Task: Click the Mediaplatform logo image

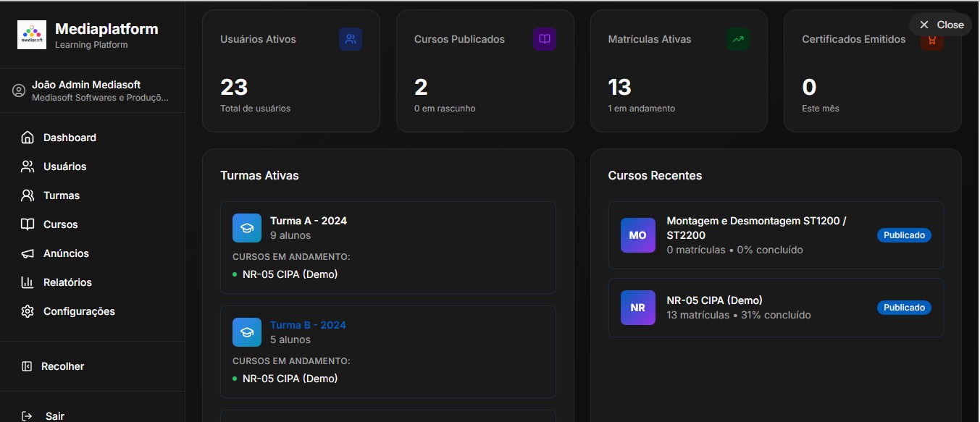Action: click(32, 35)
